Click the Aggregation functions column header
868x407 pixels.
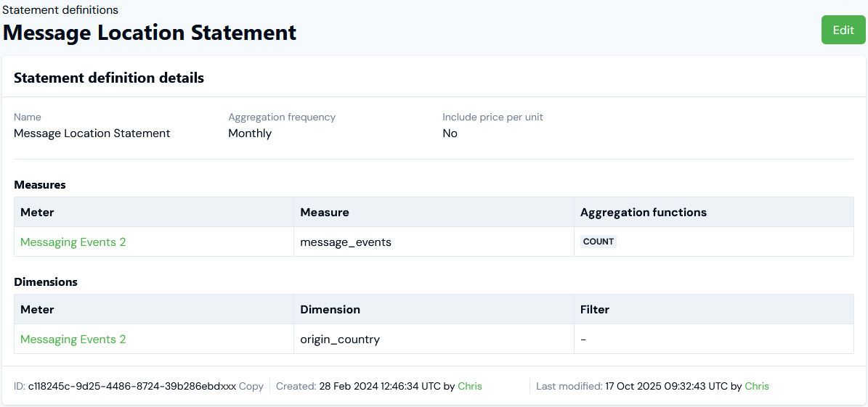[x=643, y=213]
